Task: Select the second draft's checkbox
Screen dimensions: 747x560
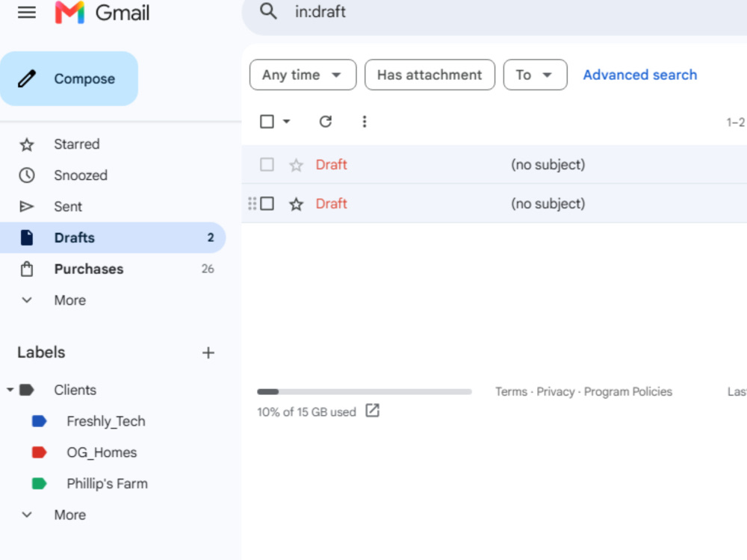Action: (x=267, y=204)
